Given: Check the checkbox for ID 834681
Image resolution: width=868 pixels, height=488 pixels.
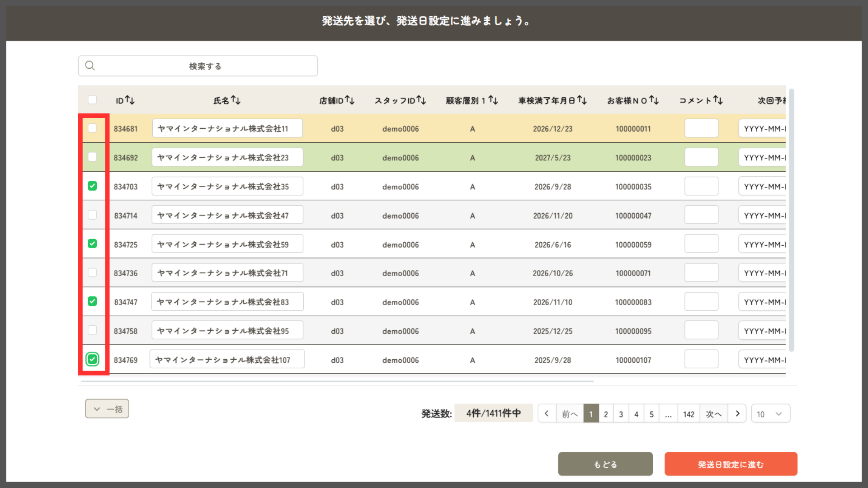Looking at the screenshot, I should [x=92, y=128].
